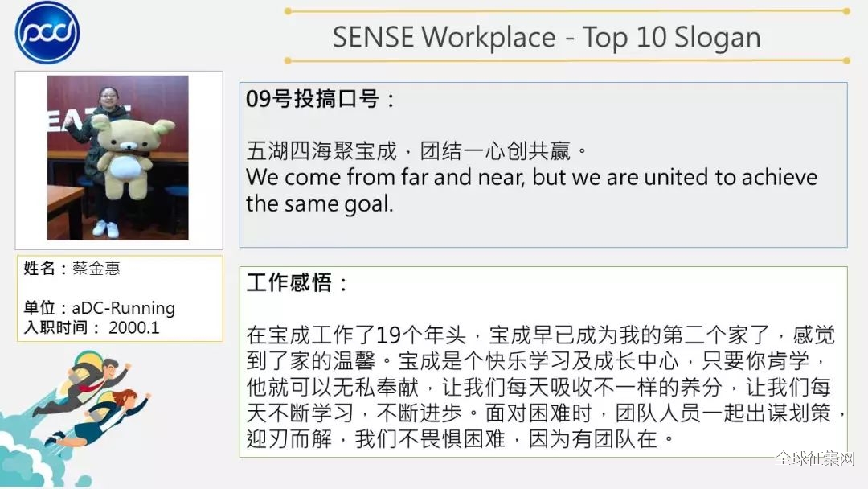Viewport: 868px width, 489px height.
Task: Click the work reflection paragraph text
Action: tap(545, 387)
